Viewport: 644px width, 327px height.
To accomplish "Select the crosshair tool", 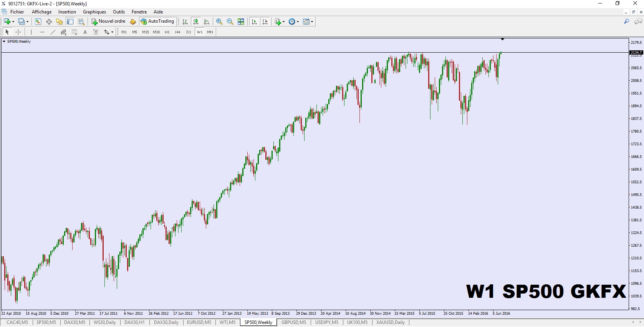I will click(18, 32).
